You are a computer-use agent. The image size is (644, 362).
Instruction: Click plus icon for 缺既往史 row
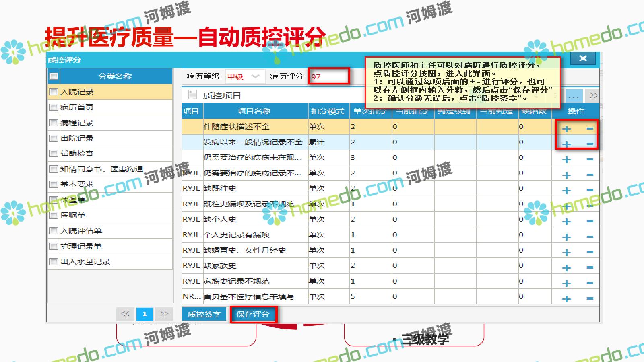566,191
